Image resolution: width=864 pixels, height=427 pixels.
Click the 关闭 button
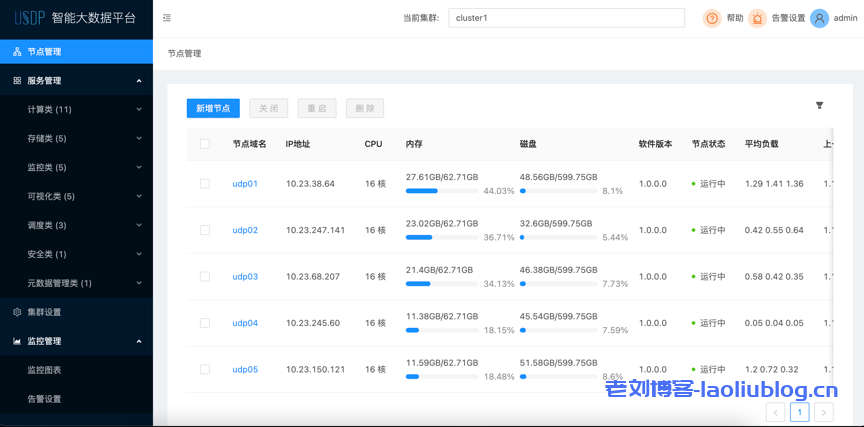(x=268, y=109)
